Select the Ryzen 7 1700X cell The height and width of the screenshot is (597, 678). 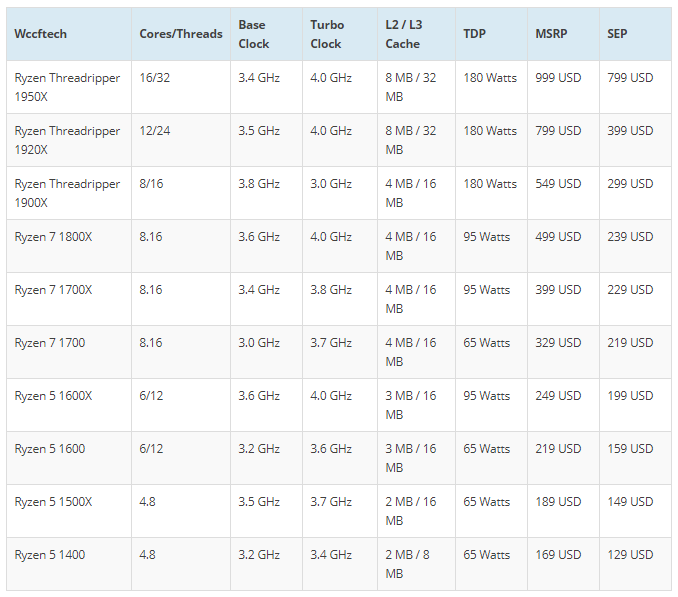[53, 290]
